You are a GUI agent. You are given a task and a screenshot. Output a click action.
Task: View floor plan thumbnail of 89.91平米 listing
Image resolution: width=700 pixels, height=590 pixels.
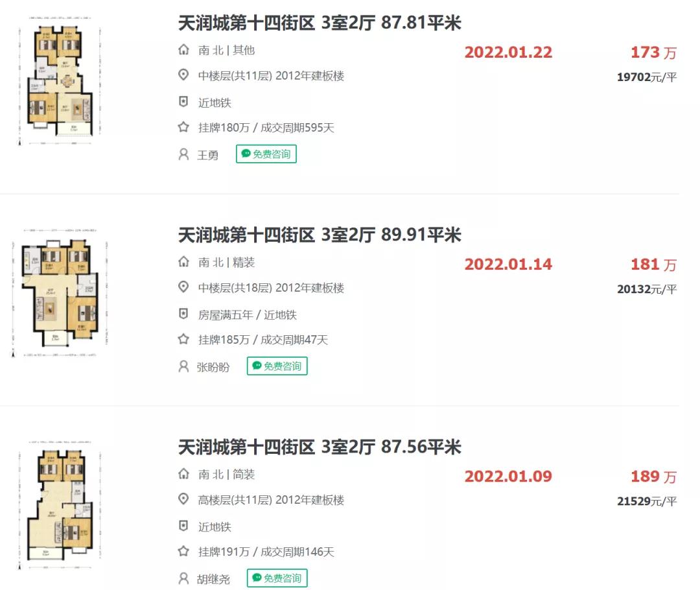[60, 293]
